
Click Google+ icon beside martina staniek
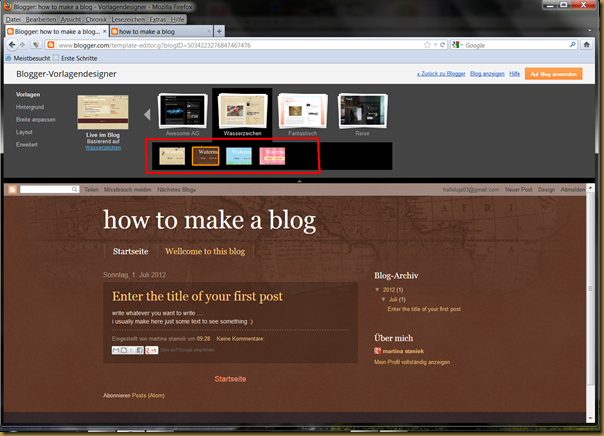click(x=377, y=351)
